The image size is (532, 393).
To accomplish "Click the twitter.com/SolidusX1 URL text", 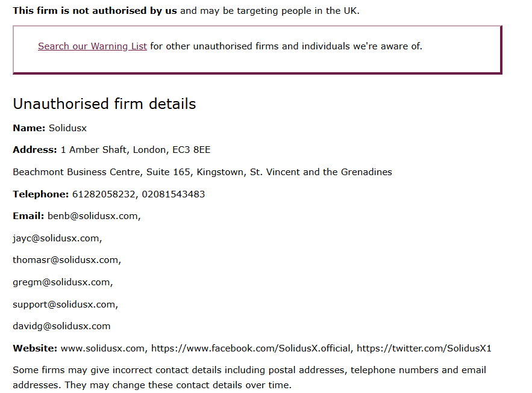I will tap(424, 348).
